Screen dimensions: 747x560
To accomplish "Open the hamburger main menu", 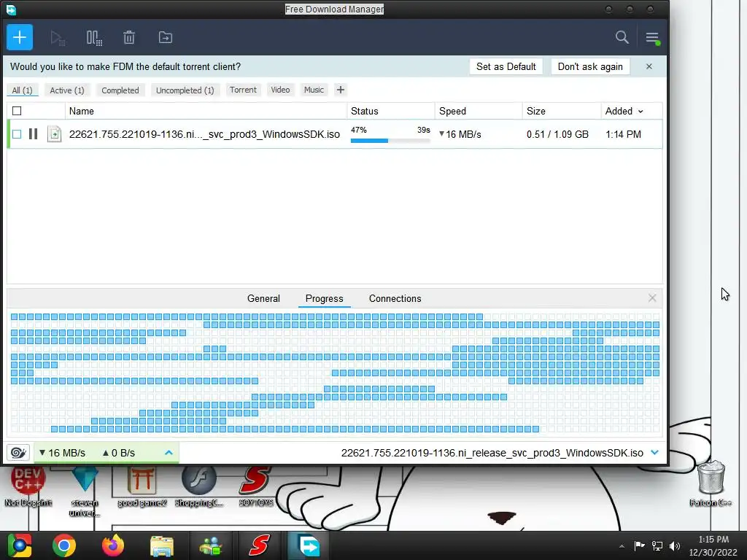I will click(x=652, y=38).
